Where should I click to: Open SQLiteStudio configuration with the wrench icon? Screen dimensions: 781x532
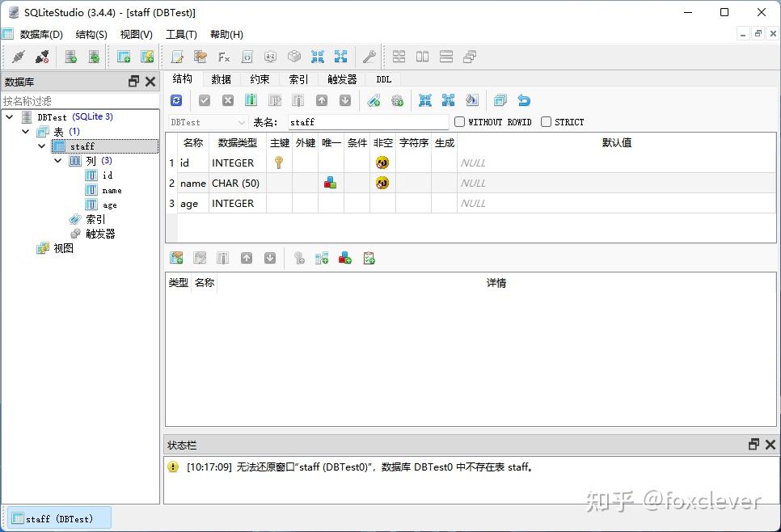(369, 57)
